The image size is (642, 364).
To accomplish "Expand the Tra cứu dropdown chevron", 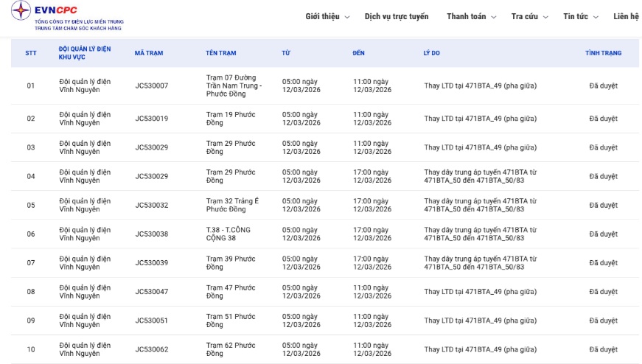I will point(545,17).
